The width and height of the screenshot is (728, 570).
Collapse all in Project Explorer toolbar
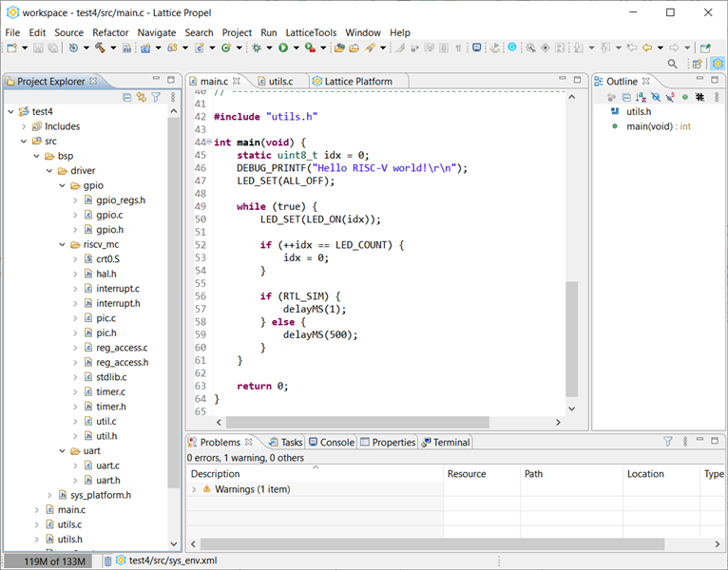127,97
